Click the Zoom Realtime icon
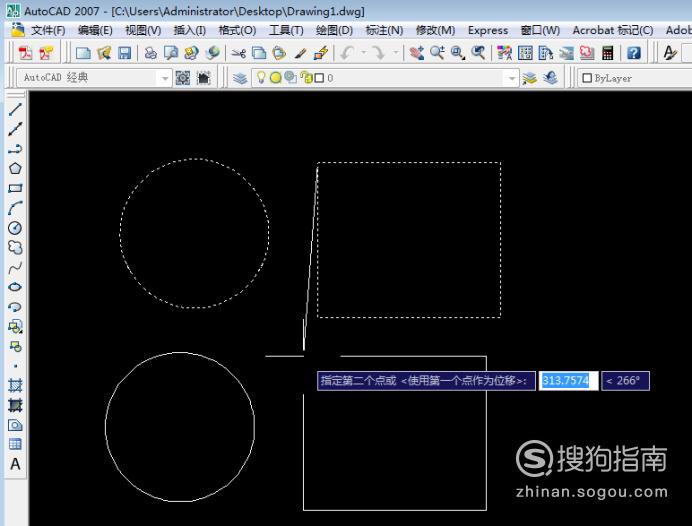 click(437, 53)
